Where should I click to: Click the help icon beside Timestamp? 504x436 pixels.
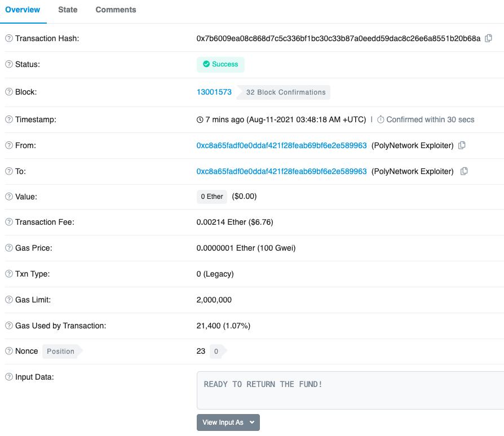8,119
